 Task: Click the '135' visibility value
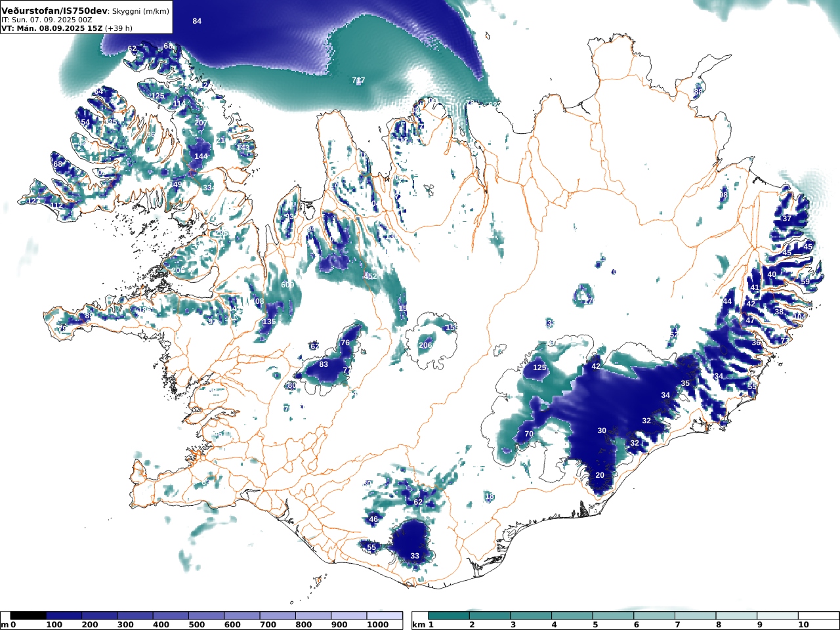click(x=269, y=322)
